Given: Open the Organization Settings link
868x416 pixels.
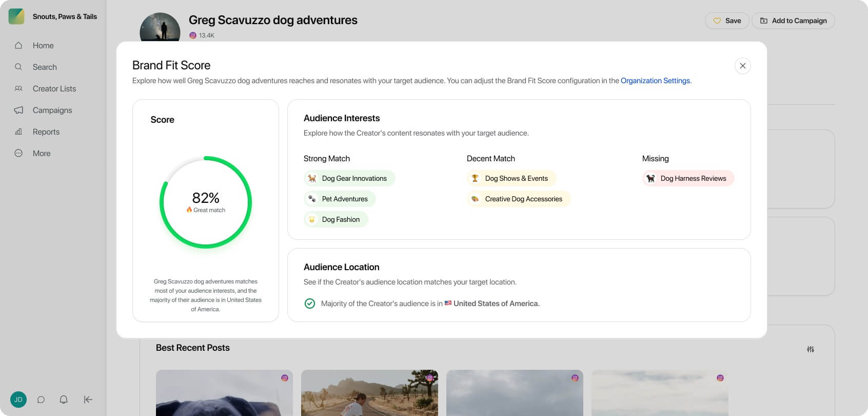Looking at the screenshot, I should coord(655,81).
